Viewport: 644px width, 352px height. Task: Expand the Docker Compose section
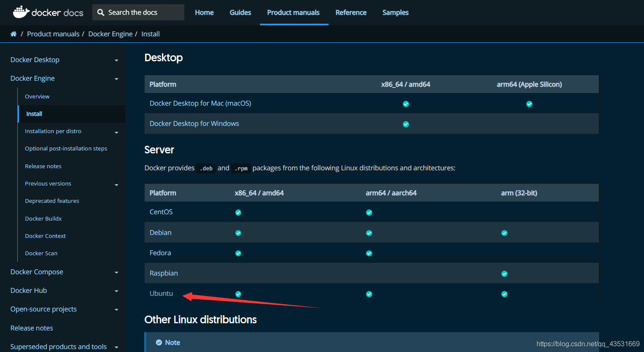click(116, 273)
